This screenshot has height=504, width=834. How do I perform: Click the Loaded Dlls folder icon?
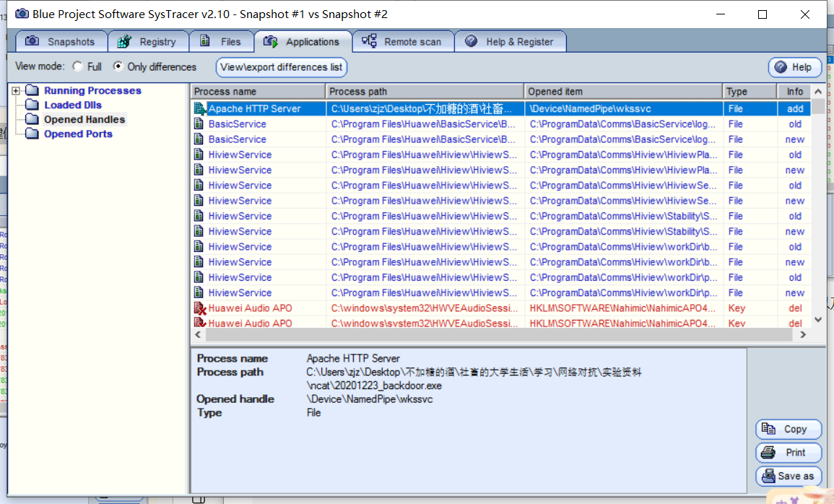[x=32, y=104]
